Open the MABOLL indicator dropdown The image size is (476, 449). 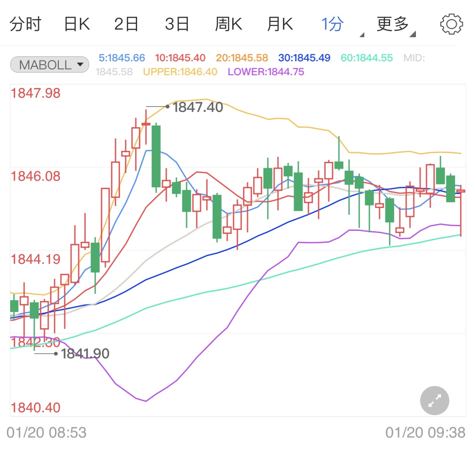coord(49,64)
